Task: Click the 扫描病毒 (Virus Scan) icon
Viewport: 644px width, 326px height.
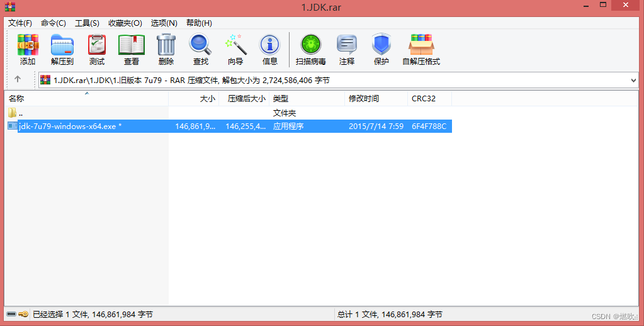Action: click(x=311, y=45)
